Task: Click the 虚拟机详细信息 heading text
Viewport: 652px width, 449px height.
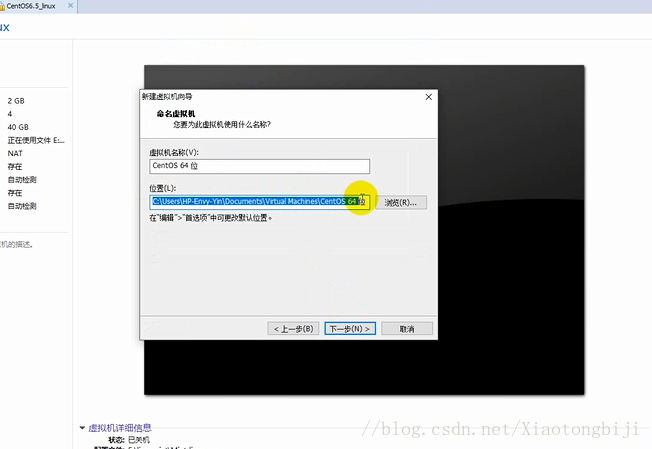Action: 120,428
